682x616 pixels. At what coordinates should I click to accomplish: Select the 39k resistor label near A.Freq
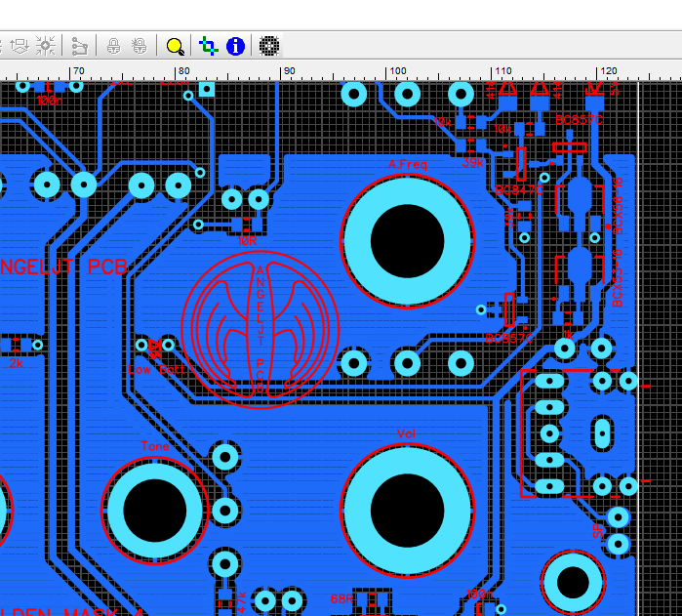[x=472, y=163]
